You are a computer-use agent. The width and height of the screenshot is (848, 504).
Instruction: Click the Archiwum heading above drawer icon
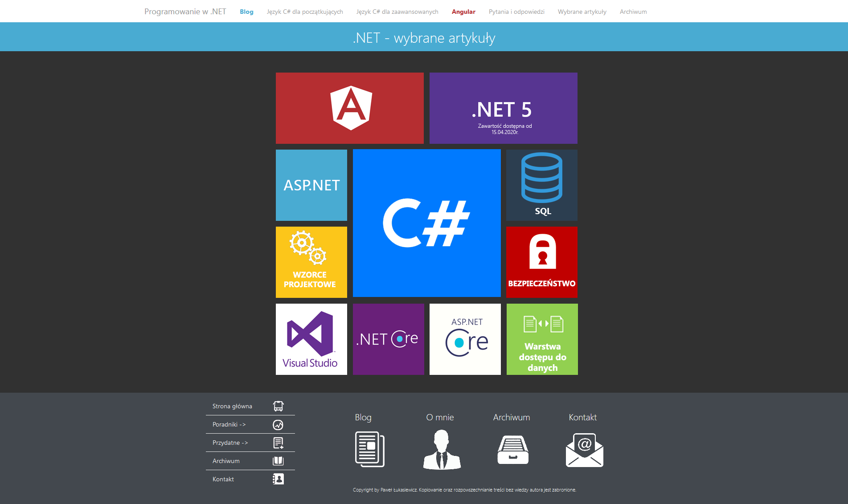(x=512, y=417)
